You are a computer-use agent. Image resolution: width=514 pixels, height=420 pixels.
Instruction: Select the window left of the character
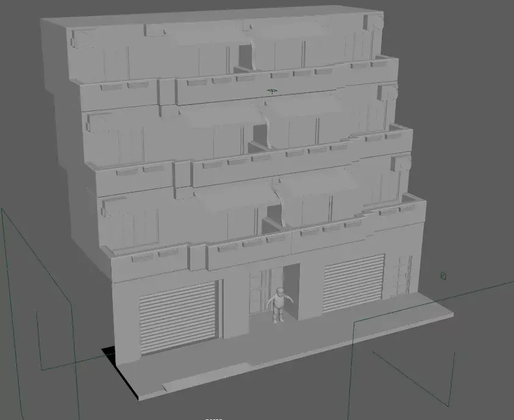[259, 293]
